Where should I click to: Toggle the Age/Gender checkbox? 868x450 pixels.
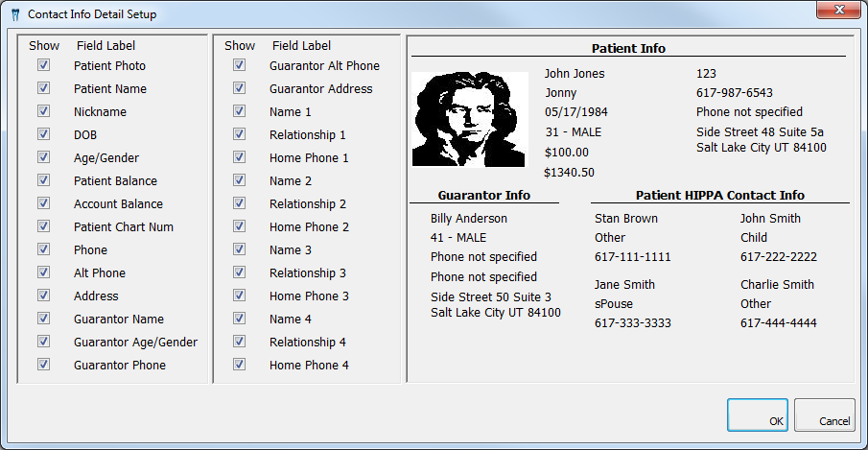[43, 157]
